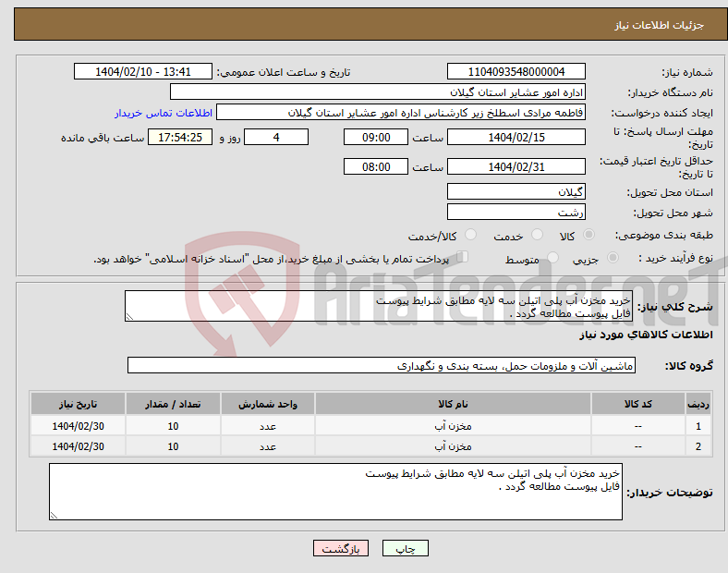Select the متوسط purchase type radio

(x=552, y=257)
